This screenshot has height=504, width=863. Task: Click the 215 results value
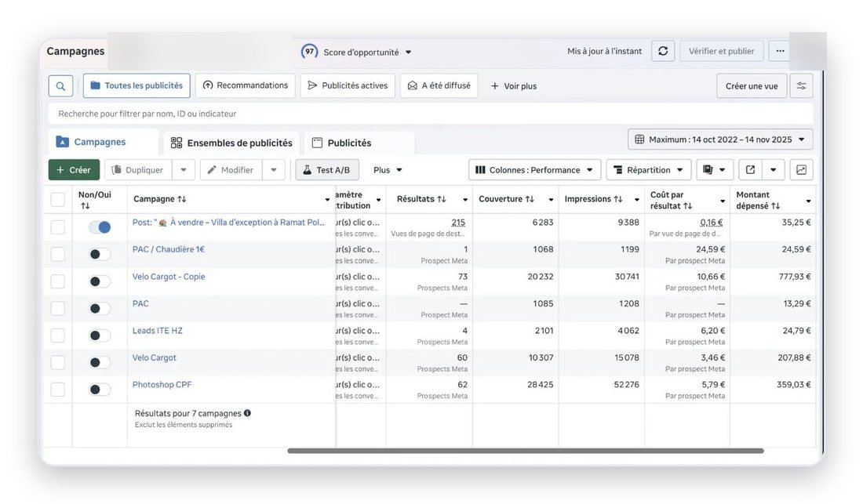[x=458, y=222]
